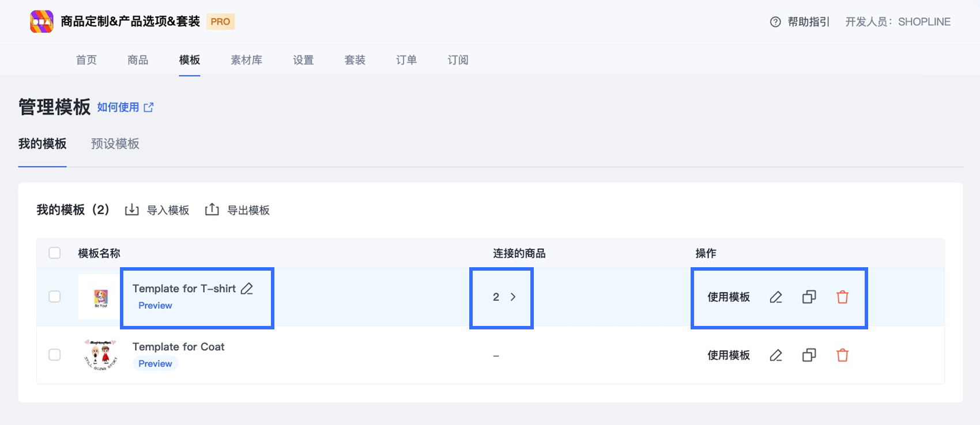Click the pencil rename icon beside Template for T-shirt

pyautogui.click(x=247, y=289)
